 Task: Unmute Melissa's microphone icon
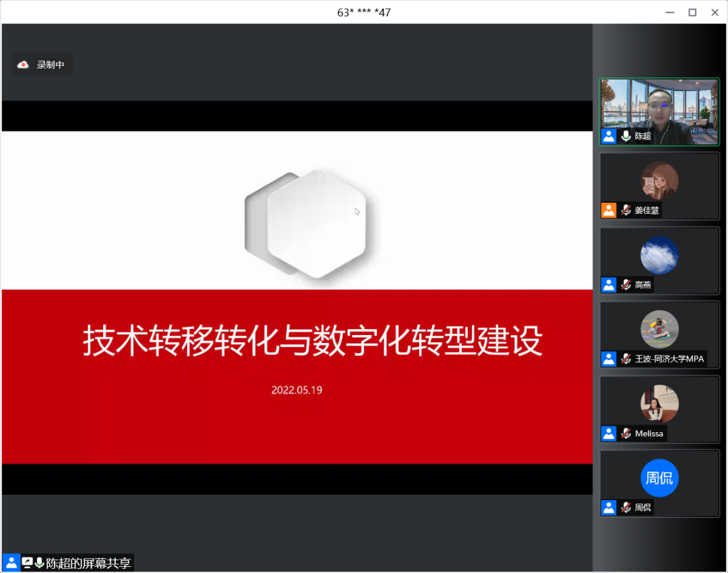(x=624, y=433)
